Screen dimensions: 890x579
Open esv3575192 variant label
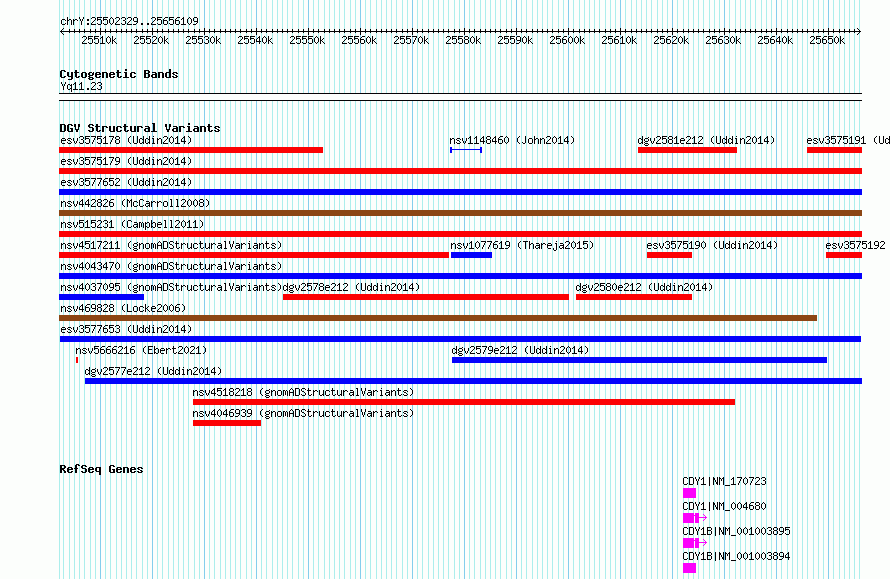(855, 245)
